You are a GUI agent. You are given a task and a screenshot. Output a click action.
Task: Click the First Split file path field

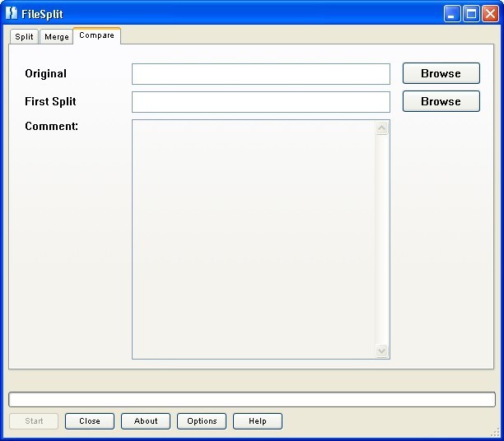pyautogui.click(x=261, y=102)
